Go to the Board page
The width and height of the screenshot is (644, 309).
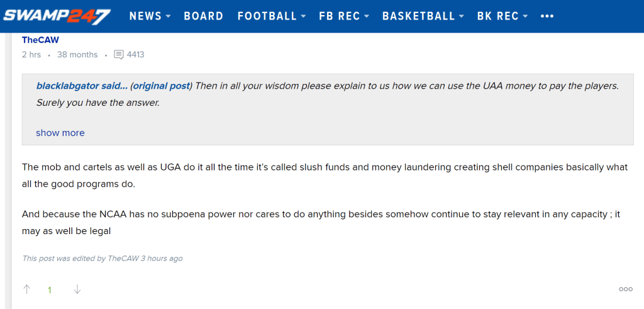pyautogui.click(x=203, y=16)
